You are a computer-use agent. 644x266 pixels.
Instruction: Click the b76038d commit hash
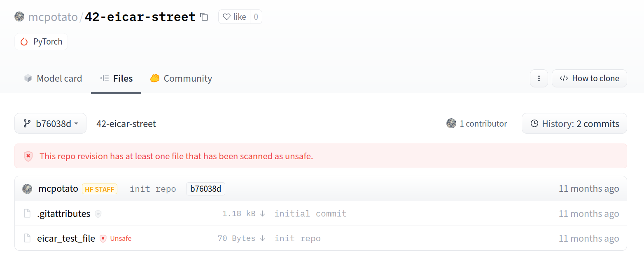[x=205, y=189]
